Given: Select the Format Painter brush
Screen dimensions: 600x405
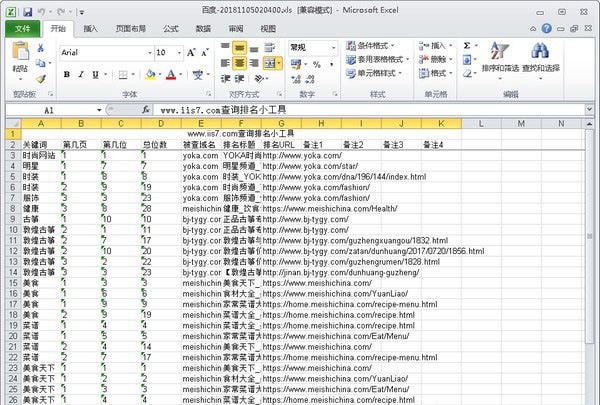Looking at the screenshot, I should click(41, 78).
